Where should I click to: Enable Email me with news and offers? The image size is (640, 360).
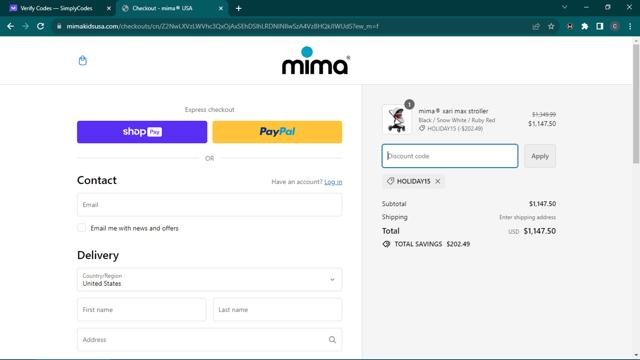82,228
